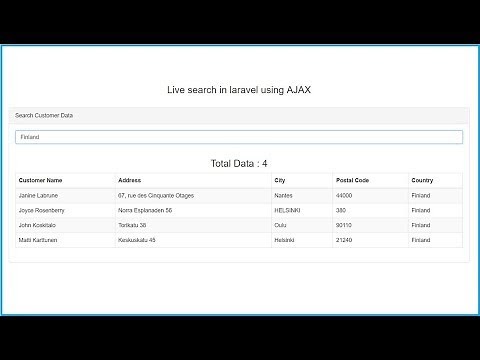Image resolution: width=480 pixels, height=360 pixels.
Task: Select the customer name "Janine Labrune"
Action: [x=38, y=196]
